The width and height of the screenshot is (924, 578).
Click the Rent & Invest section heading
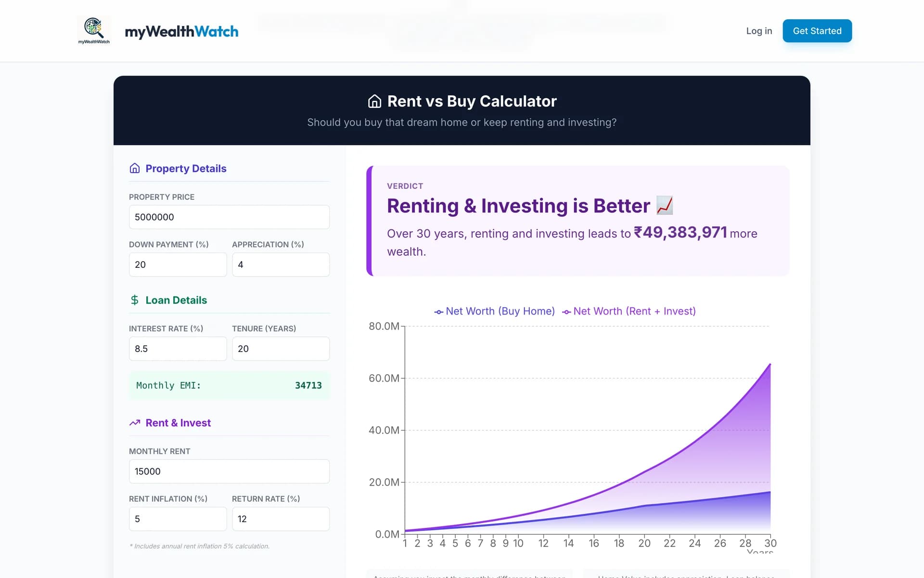(178, 422)
